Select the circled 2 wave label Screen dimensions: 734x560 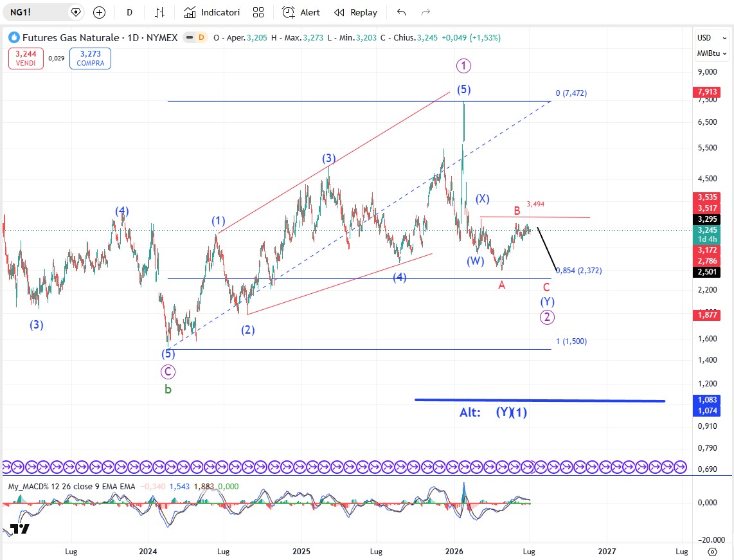point(547,317)
